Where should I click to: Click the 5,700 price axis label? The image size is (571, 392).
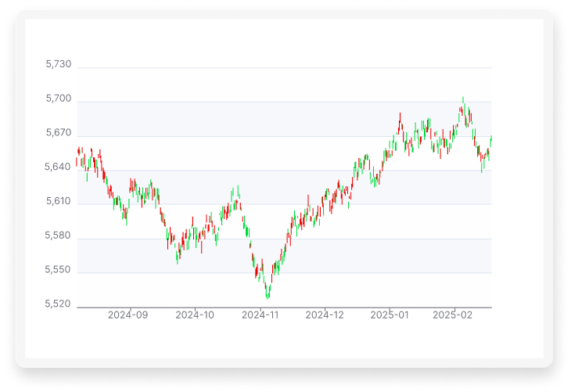click(x=59, y=99)
